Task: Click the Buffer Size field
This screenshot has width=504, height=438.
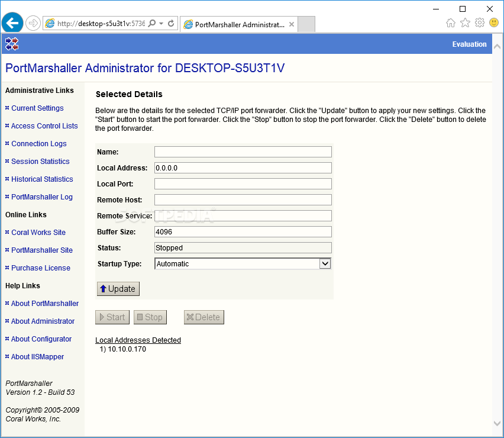Action: (243, 232)
